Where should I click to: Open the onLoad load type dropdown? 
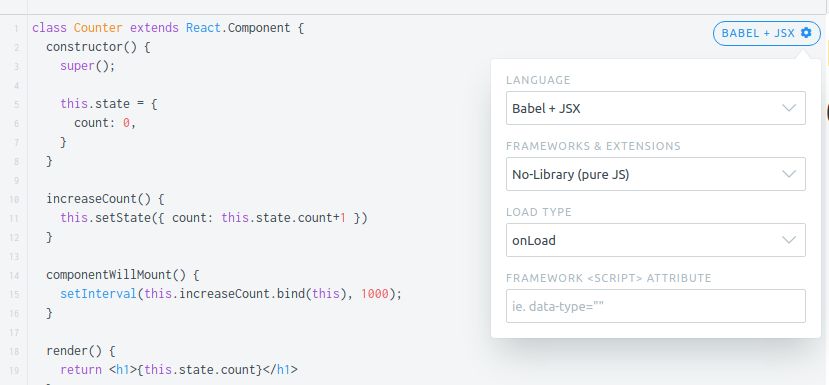tap(656, 240)
